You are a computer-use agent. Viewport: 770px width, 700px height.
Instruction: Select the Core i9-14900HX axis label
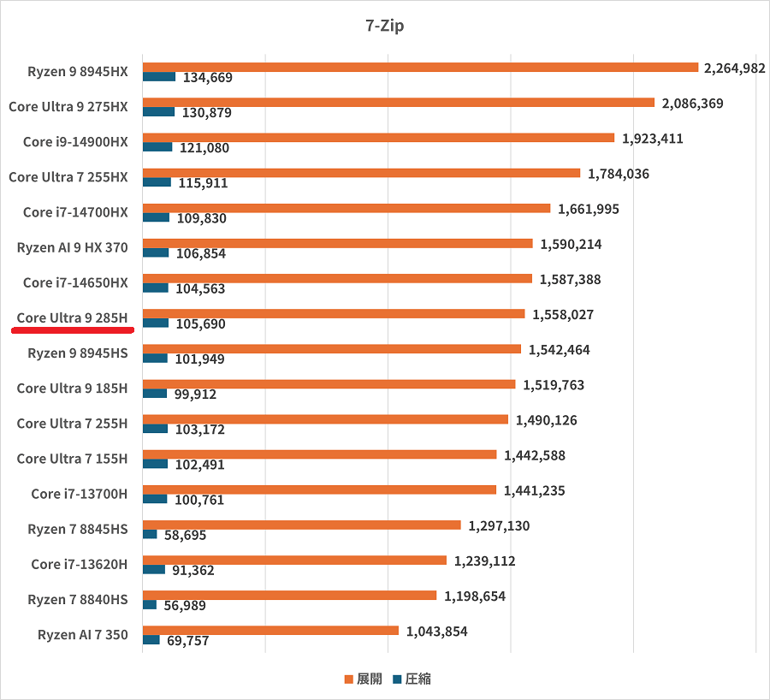click(75, 142)
